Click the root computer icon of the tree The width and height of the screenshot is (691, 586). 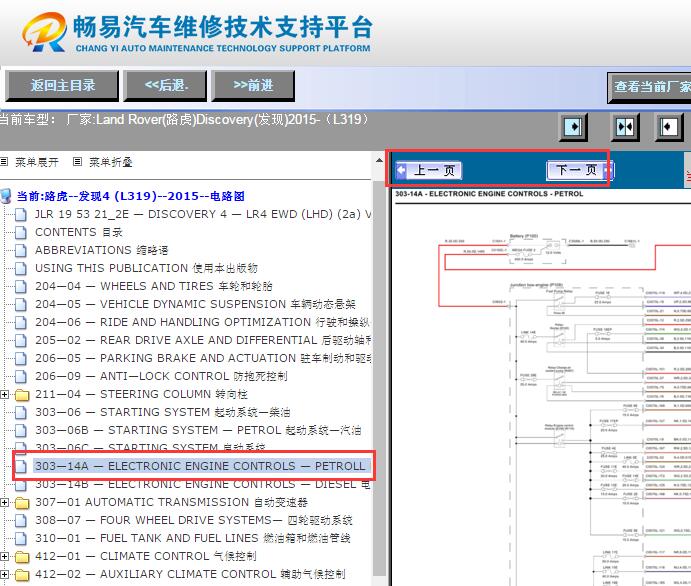pyautogui.click(x=6, y=196)
